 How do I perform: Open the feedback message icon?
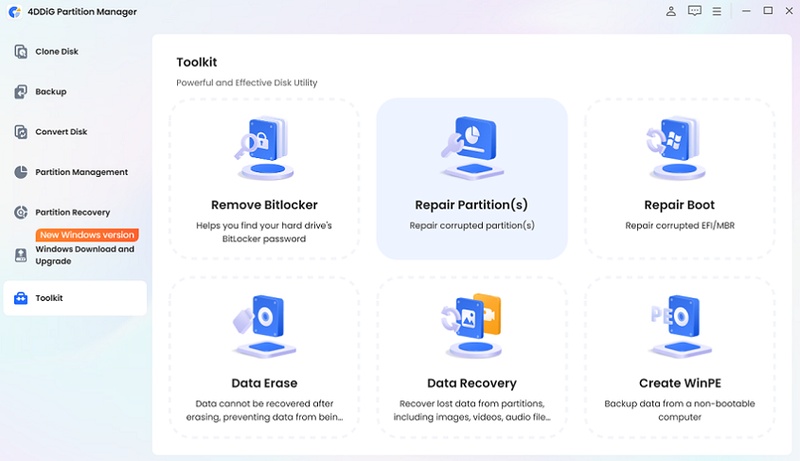[694, 11]
